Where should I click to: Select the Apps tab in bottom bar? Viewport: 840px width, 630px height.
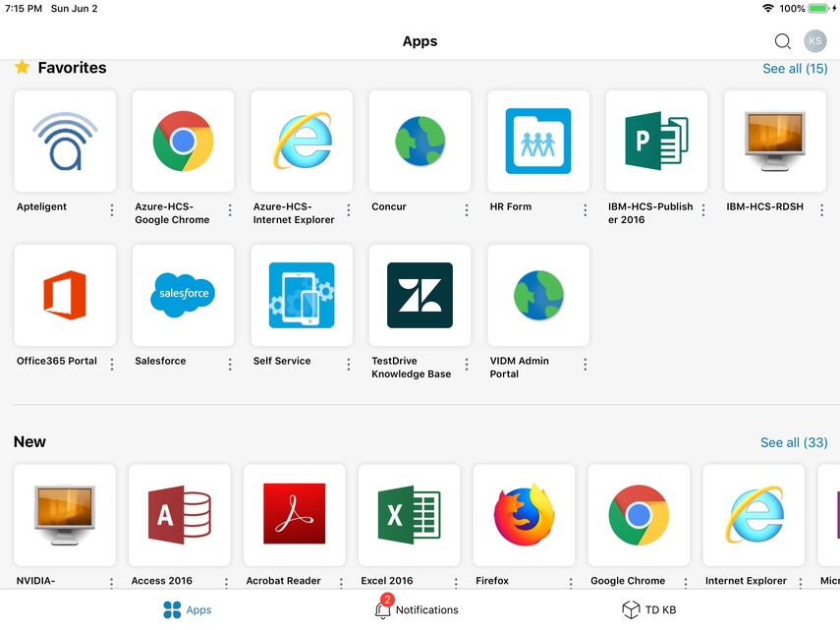pos(188,610)
